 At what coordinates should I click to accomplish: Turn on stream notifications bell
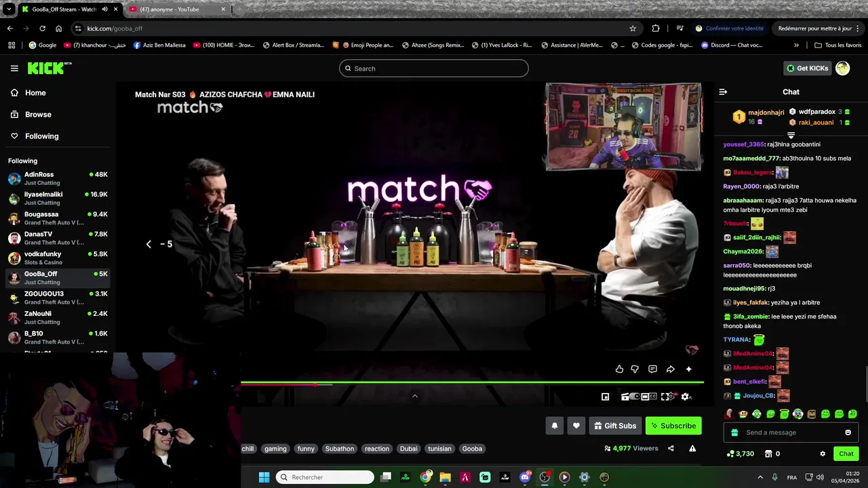pos(555,426)
